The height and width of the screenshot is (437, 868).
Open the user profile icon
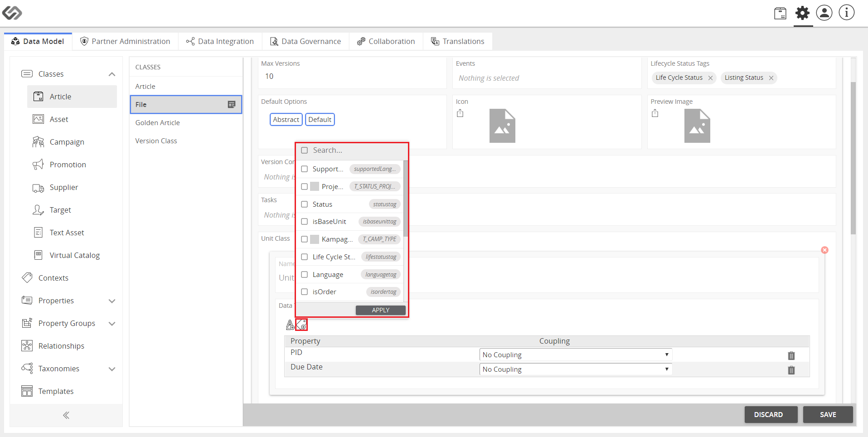click(x=824, y=13)
